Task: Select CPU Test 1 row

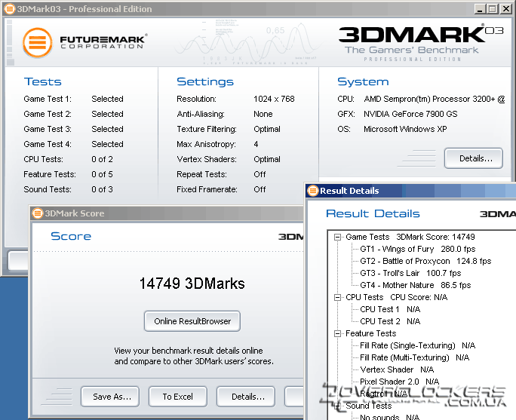Action: pos(390,309)
